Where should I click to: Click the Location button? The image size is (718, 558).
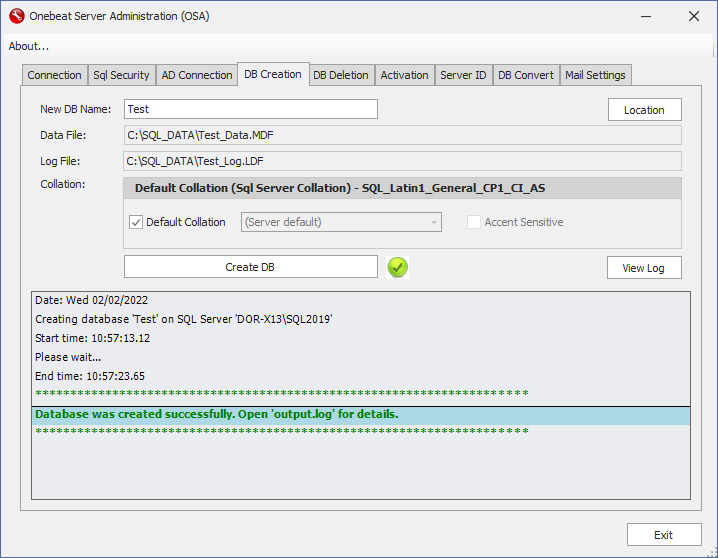pyautogui.click(x=644, y=110)
